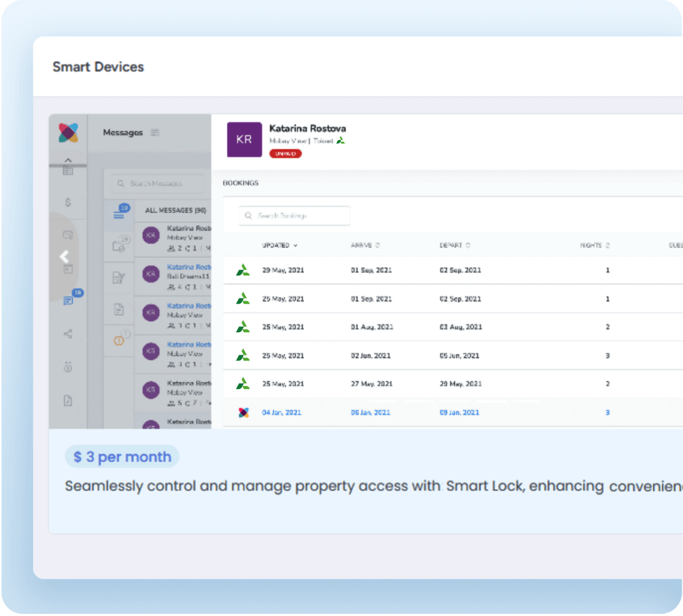Click the colorful app logo in the sidebar
This screenshot has width=683, height=616.
(x=68, y=132)
